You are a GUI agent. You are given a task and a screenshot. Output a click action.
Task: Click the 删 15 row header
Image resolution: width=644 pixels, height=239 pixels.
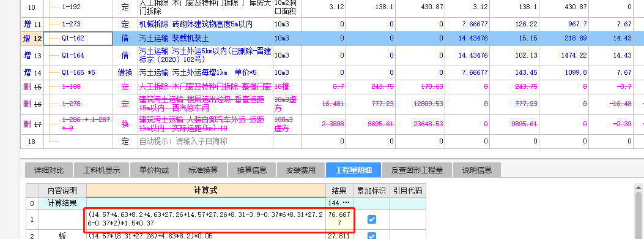click(x=32, y=86)
